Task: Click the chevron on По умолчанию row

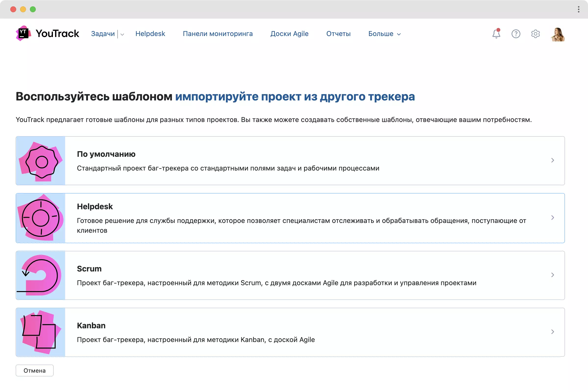Action: point(552,160)
